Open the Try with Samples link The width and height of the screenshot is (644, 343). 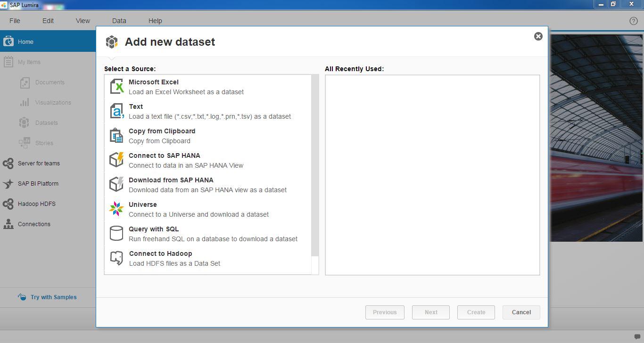54,297
